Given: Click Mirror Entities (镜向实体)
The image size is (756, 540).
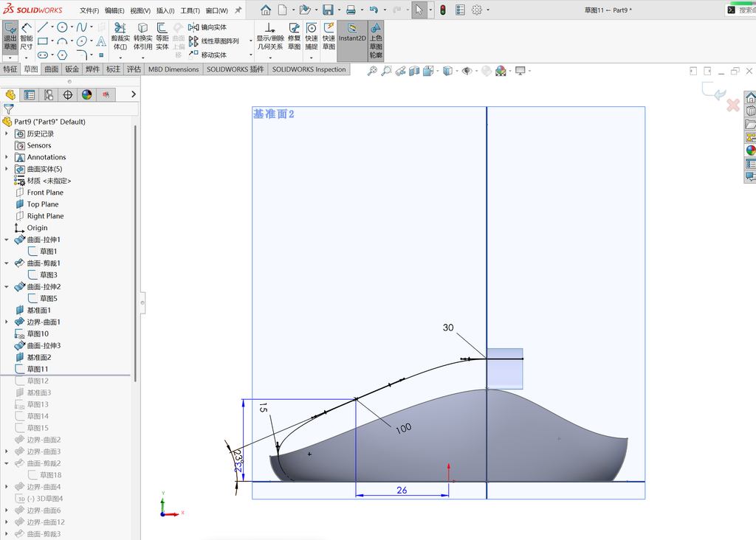Looking at the screenshot, I should pyautogui.click(x=207, y=27).
